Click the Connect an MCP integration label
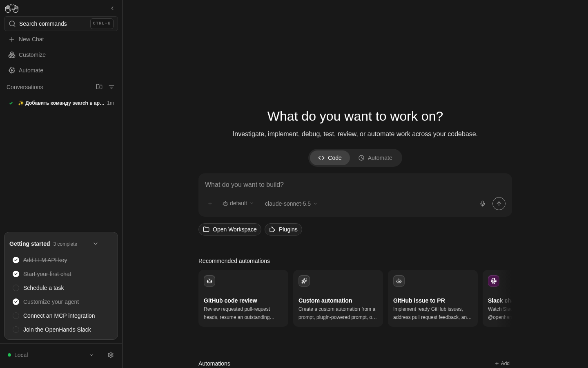This screenshot has height=368, width=588. point(59,316)
